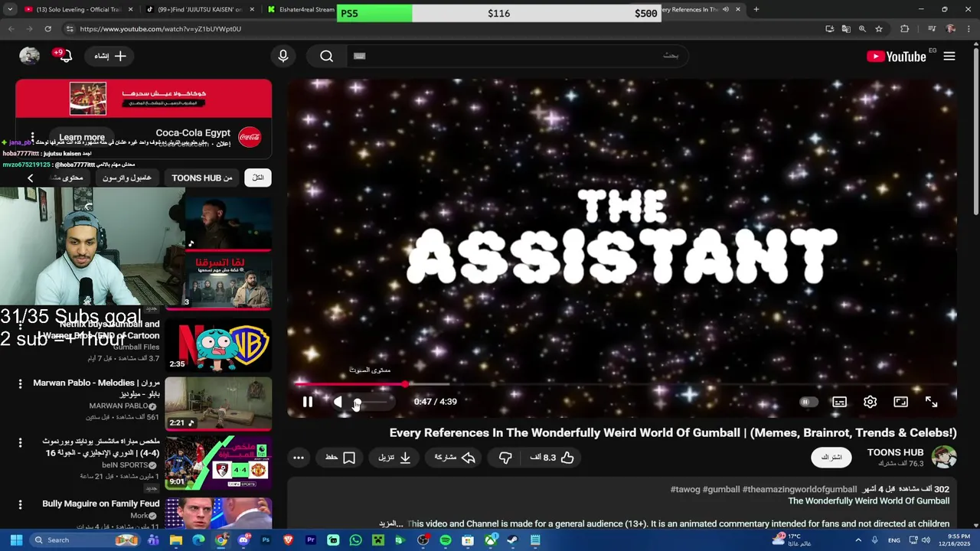The width and height of the screenshot is (980, 551).
Task: Share the video via share button
Action: tap(455, 458)
